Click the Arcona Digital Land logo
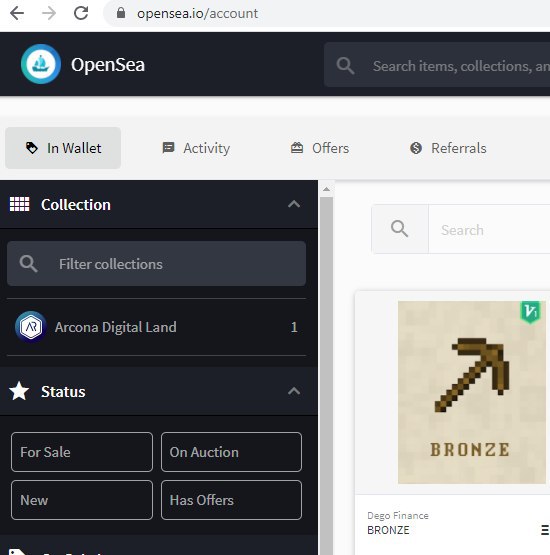The image size is (550, 555). tap(31, 327)
